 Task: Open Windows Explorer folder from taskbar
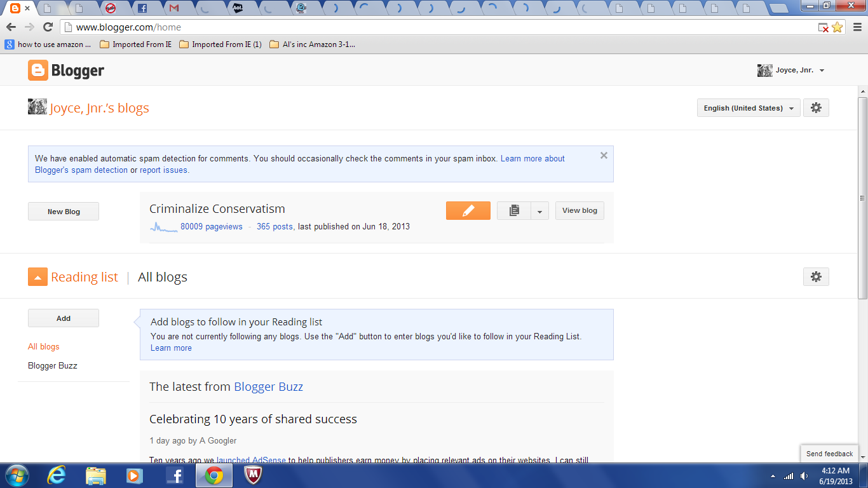coord(96,475)
